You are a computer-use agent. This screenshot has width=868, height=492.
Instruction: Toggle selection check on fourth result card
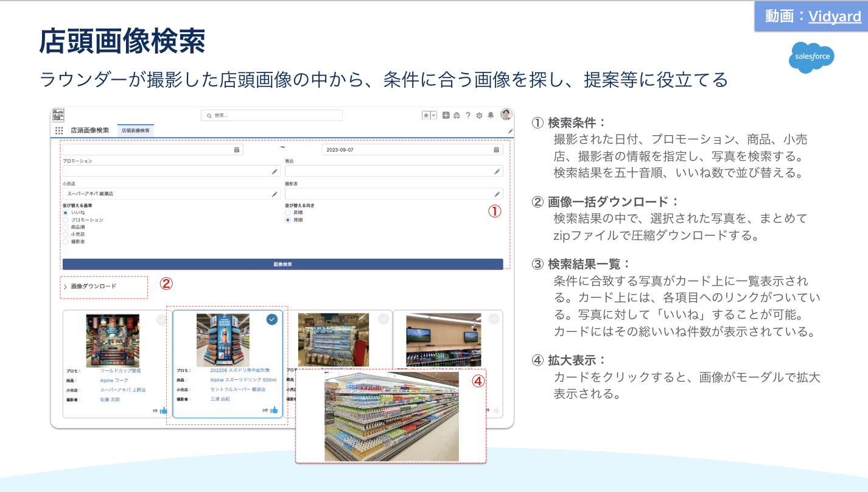[x=494, y=319]
